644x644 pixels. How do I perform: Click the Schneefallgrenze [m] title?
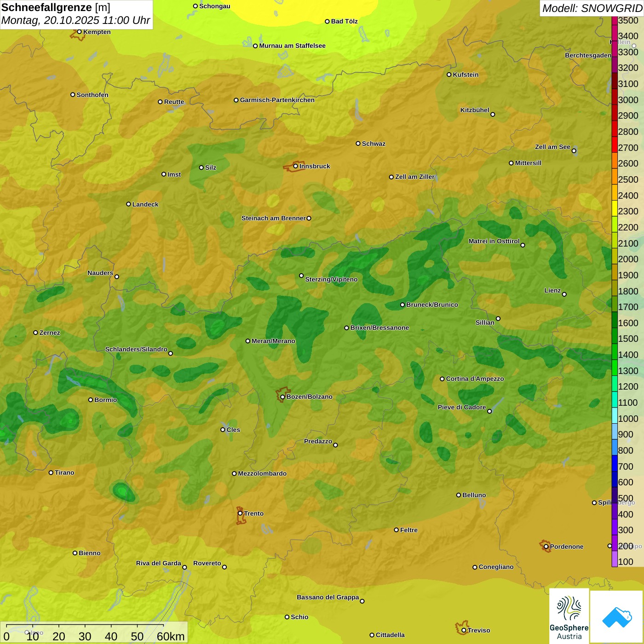click(x=56, y=7)
